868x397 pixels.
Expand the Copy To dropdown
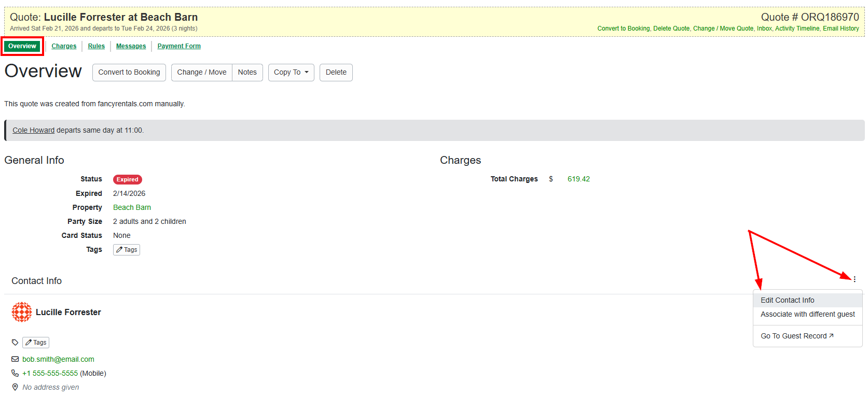(291, 73)
